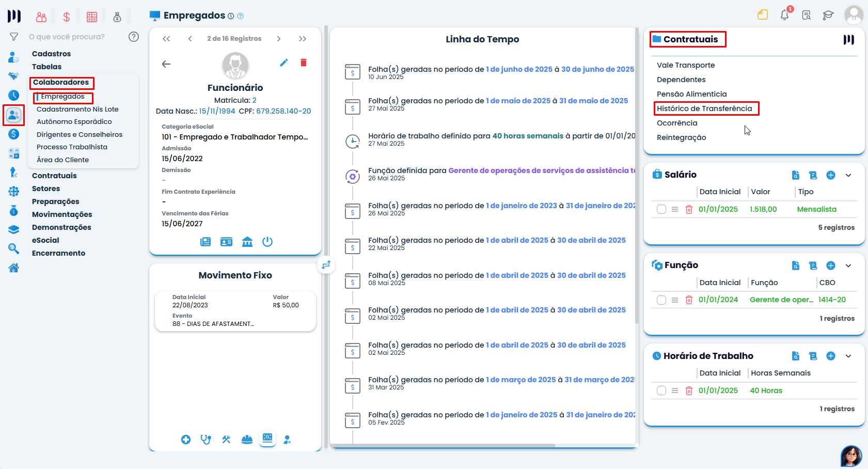
Task: Jump to first employee record
Action: [x=166, y=39]
